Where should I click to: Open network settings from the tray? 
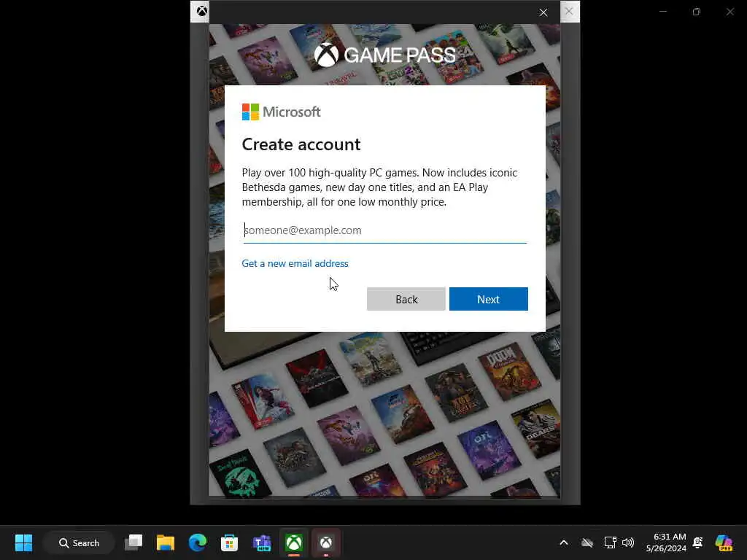tap(610, 542)
